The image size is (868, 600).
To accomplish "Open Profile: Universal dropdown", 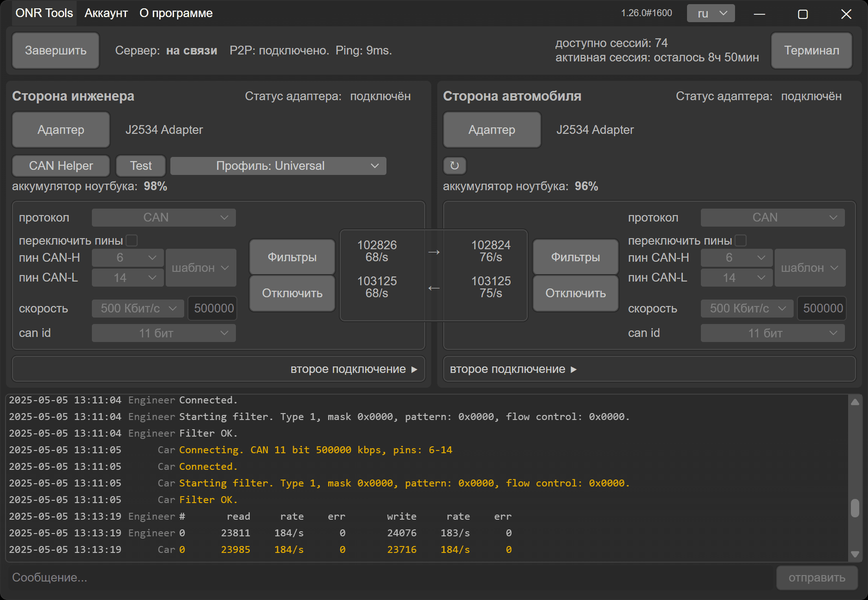I will tap(278, 166).
